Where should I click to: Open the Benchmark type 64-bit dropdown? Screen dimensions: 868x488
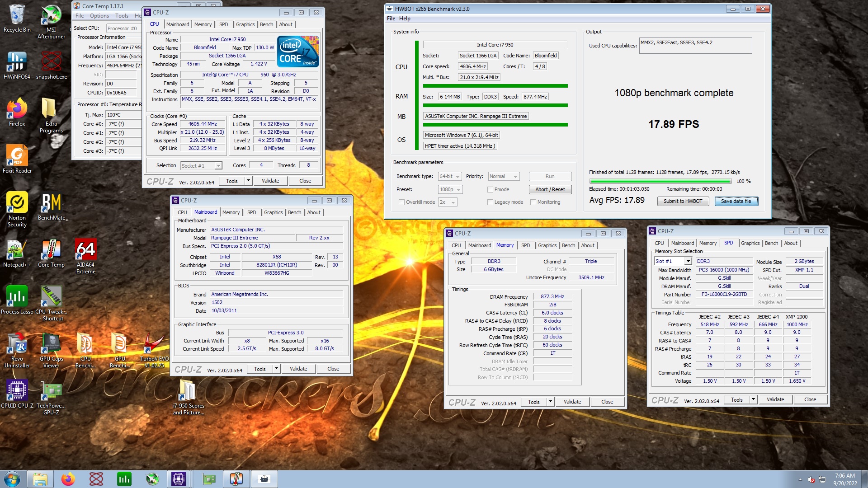point(449,176)
